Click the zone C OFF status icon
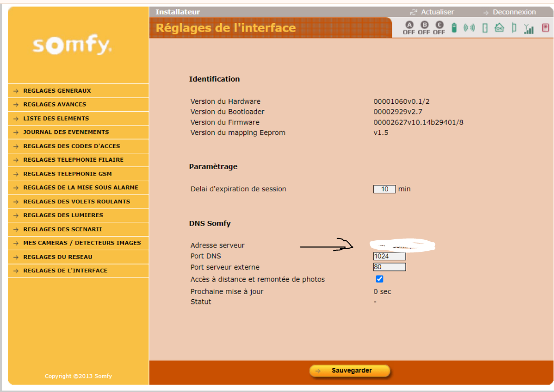Screen dimensions: 554x392 [439, 28]
